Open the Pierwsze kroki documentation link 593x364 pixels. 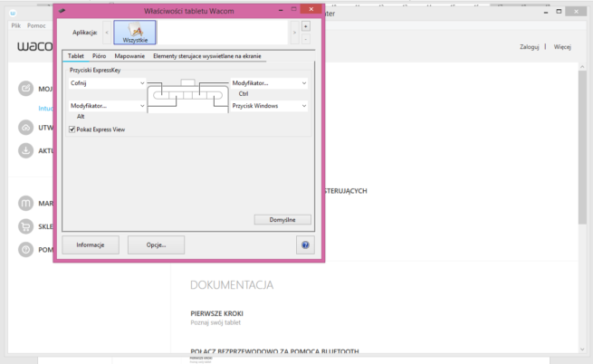[x=217, y=312]
